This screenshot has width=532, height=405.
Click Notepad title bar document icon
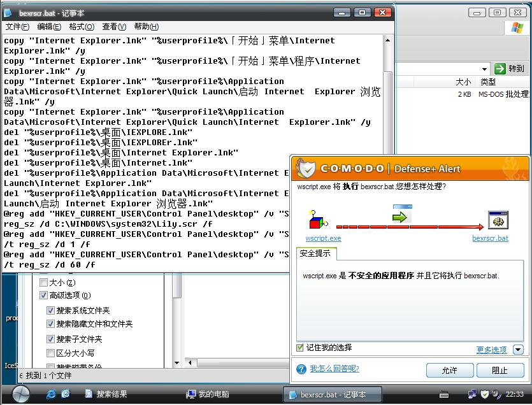8,13
